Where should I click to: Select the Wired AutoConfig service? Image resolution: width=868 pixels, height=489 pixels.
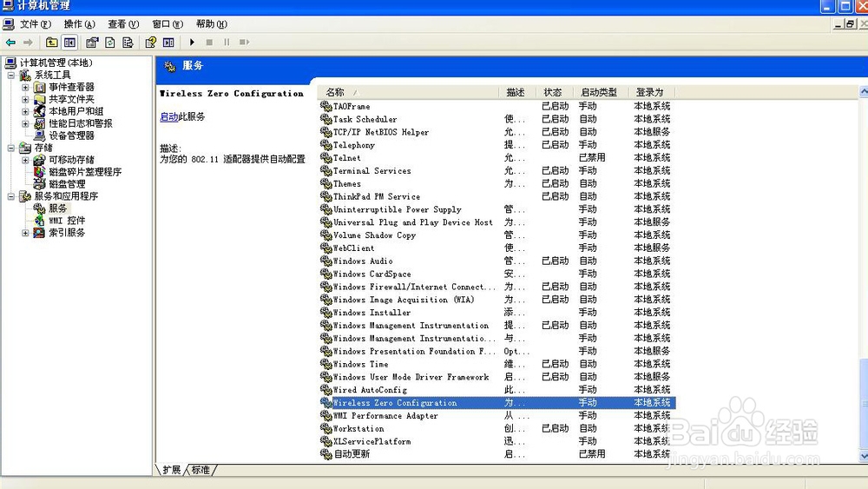point(370,390)
